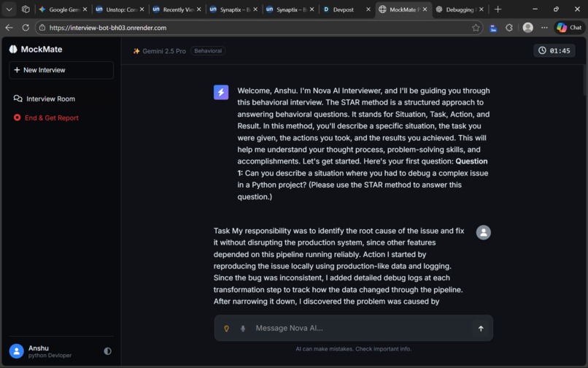Click the Anshu profile avatar
Viewport: 588px width, 368px height.
tap(17, 351)
